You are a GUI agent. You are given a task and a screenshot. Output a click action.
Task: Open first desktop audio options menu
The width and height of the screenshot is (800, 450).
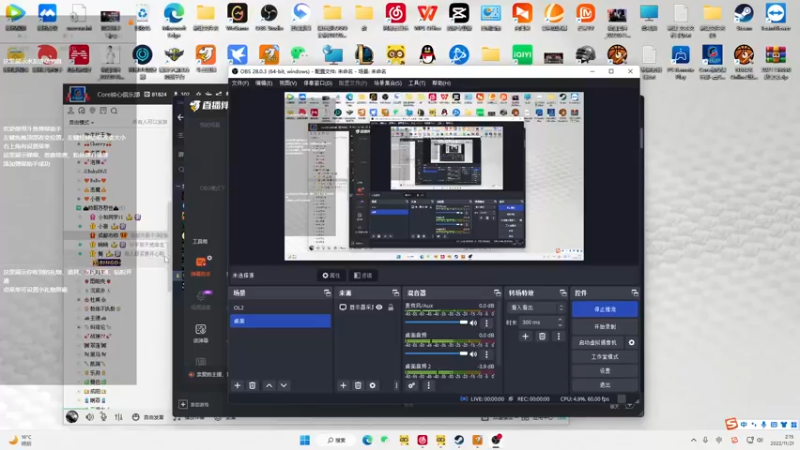pos(486,354)
